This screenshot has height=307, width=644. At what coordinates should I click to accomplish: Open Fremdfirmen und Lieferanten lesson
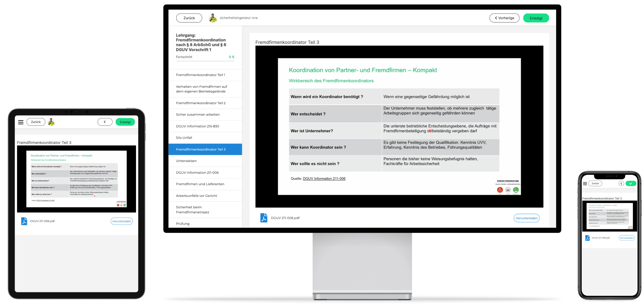tap(205, 184)
